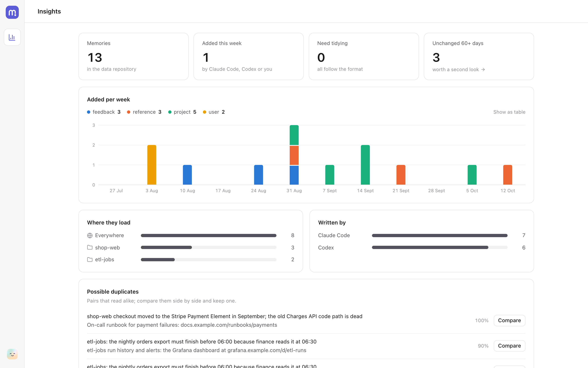Click the top green segment of 31 Aug bar
588x368 pixels.
coord(294,135)
